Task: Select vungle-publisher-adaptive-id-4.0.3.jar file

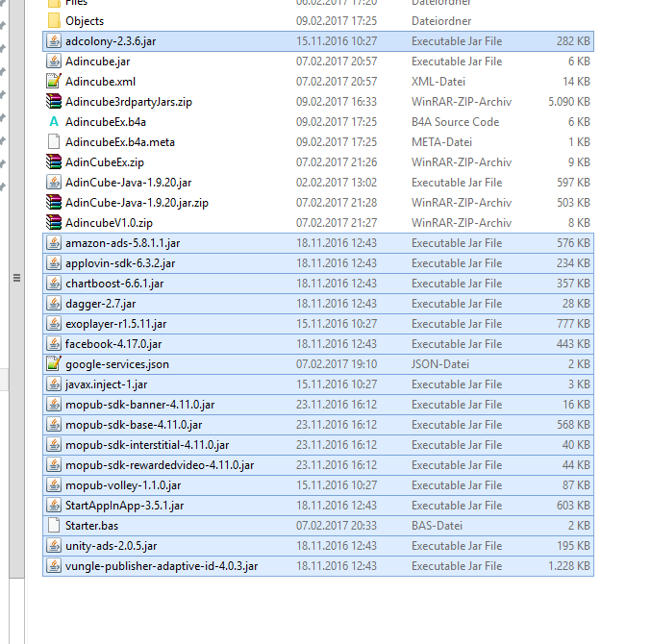Action: tap(162, 566)
